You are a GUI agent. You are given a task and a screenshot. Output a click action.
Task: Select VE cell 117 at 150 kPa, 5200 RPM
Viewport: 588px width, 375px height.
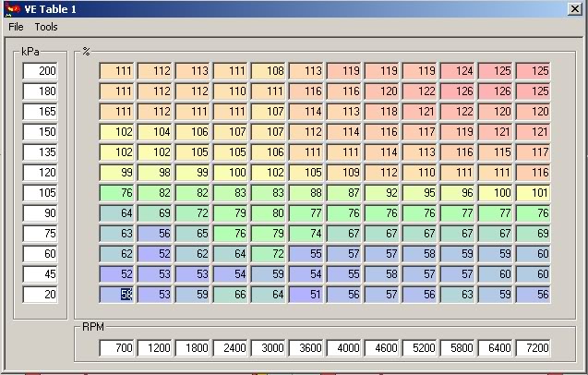coord(420,132)
